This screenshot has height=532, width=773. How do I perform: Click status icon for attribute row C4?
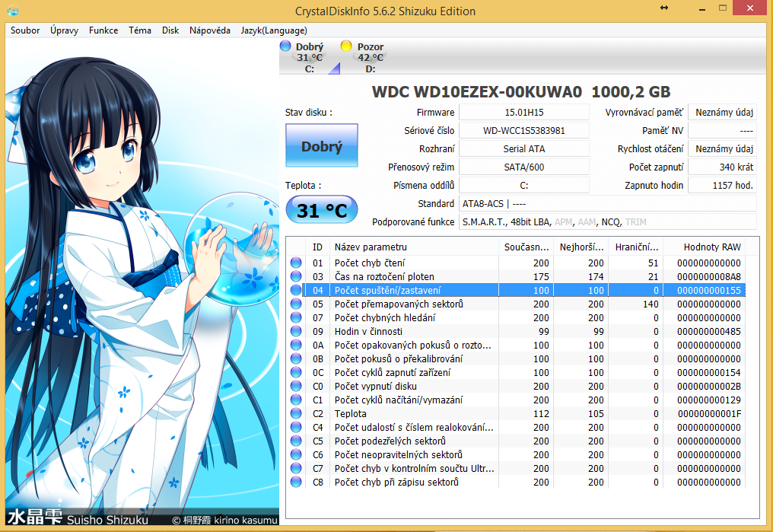pos(296,428)
